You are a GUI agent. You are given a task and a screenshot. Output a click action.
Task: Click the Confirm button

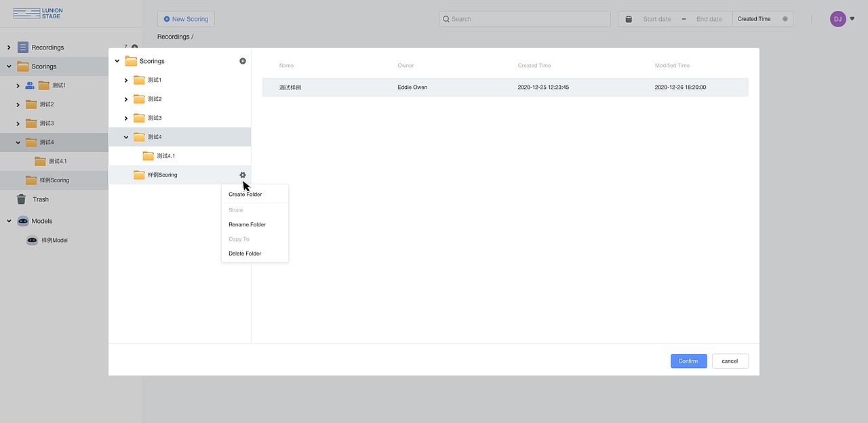coord(689,361)
